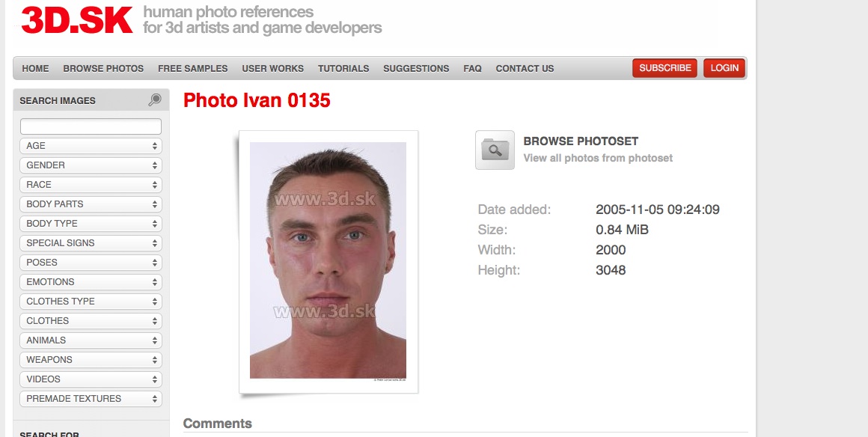
Task: Click the 3D.SK site logo
Action: (x=77, y=20)
